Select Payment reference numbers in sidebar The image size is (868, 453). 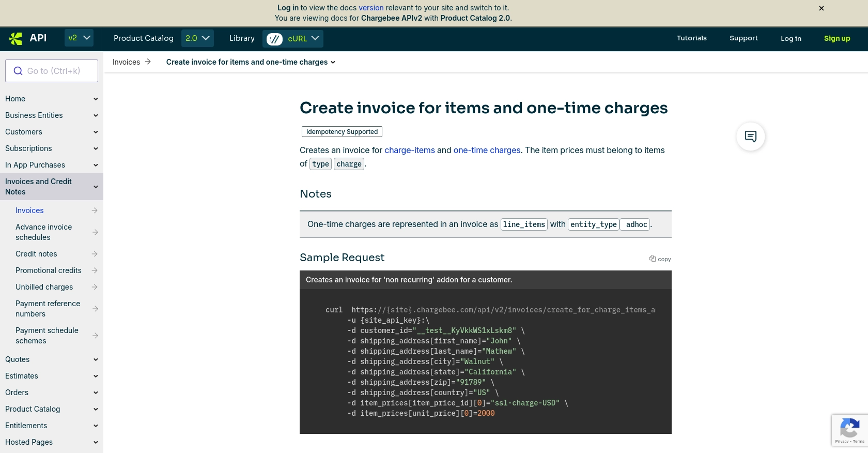coord(48,309)
